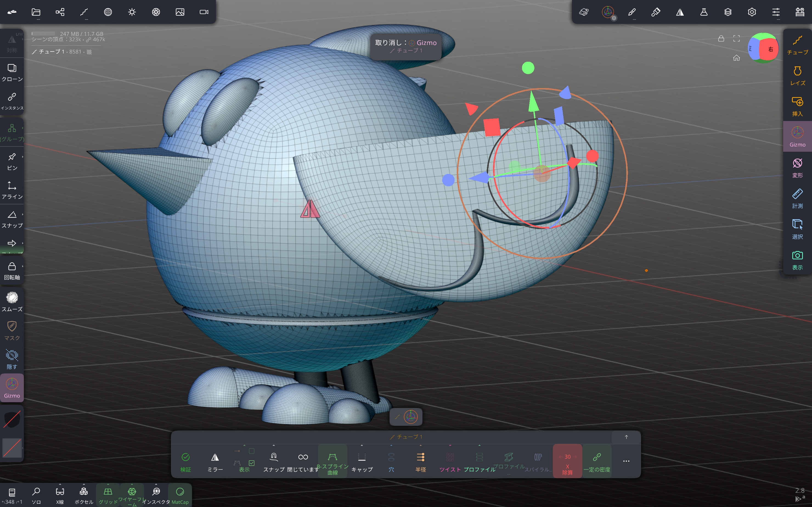Toggle ワイヤーフレーム display
812x507 pixels.
coord(132,495)
